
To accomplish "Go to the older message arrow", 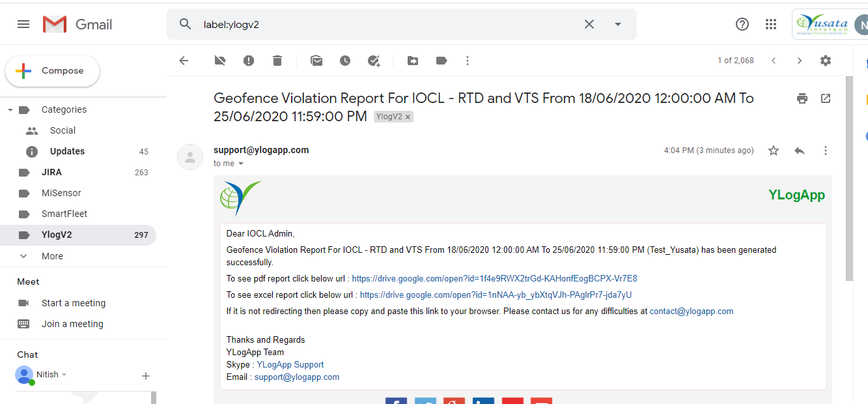I will click(800, 61).
